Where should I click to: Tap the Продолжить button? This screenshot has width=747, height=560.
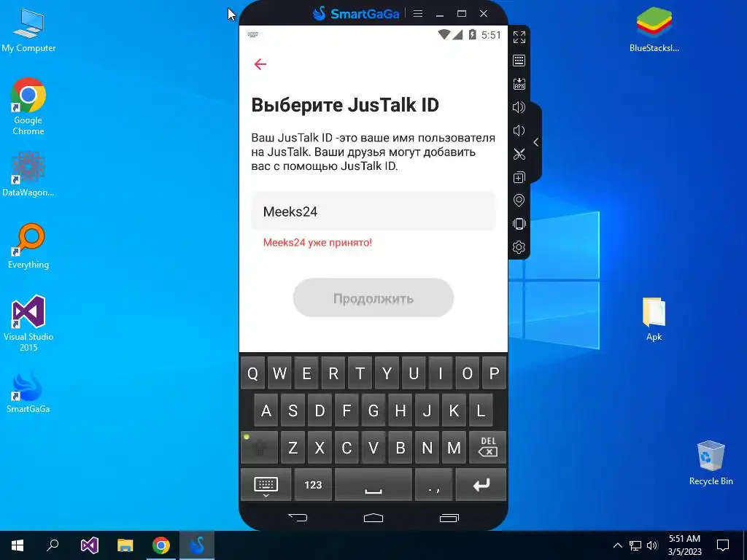[373, 298]
